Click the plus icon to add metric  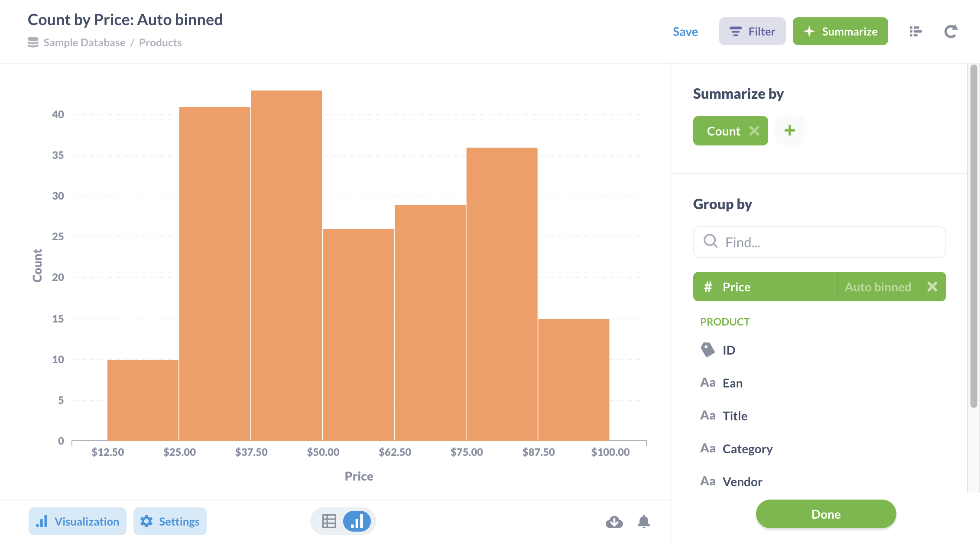[x=790, y=130]
